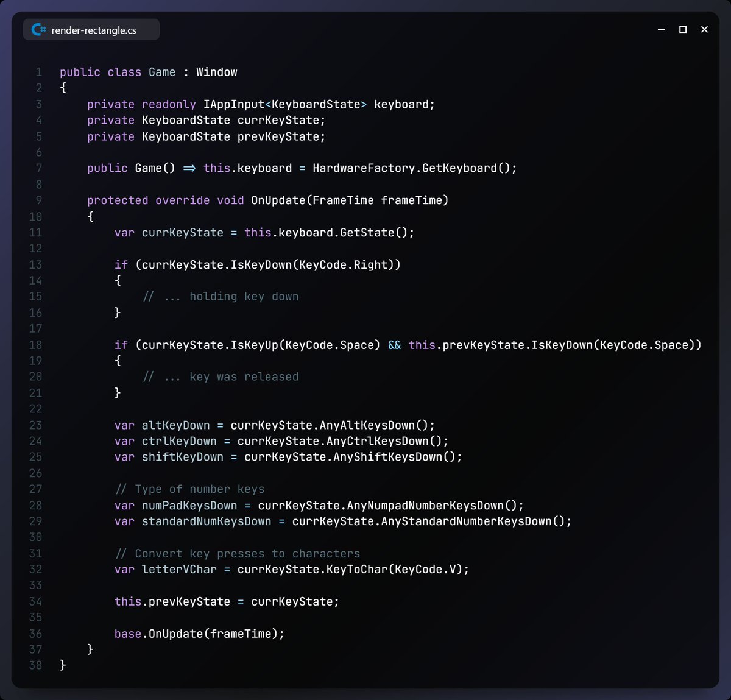
Task: Click 'AnyNumpadNumberKeysDown()' on line 28
Action: 432,505
